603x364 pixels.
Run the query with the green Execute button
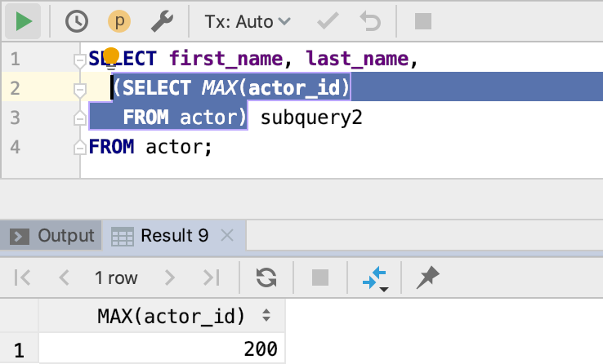click(x=24, y=21)
